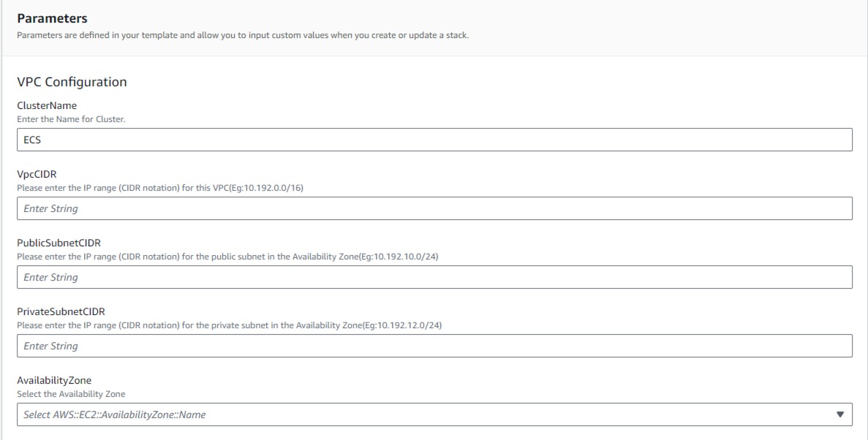868x440 pixels.
Task: Open the Select AWS::EC2::AvailabilityZone::Name dropdown
Action: click(434, 414)
